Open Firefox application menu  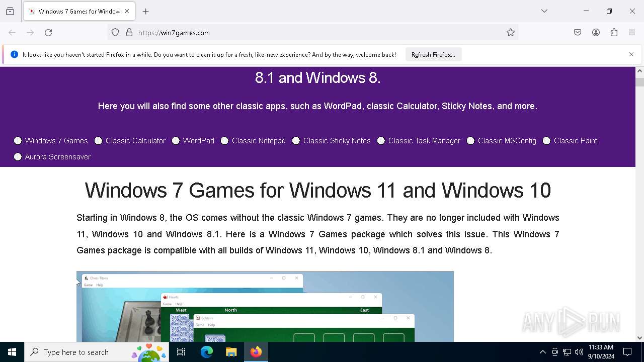coord(632,33)
